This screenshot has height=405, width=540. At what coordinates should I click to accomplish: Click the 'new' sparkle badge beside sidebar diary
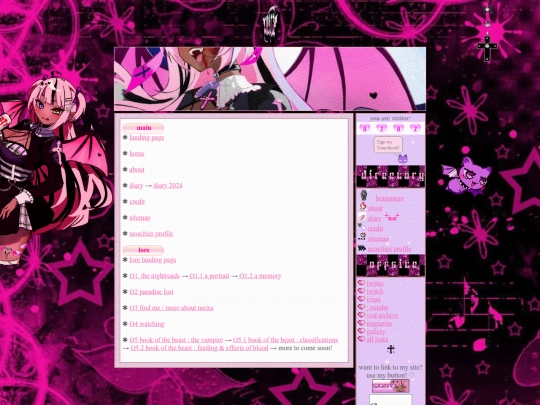click(392, 217)
